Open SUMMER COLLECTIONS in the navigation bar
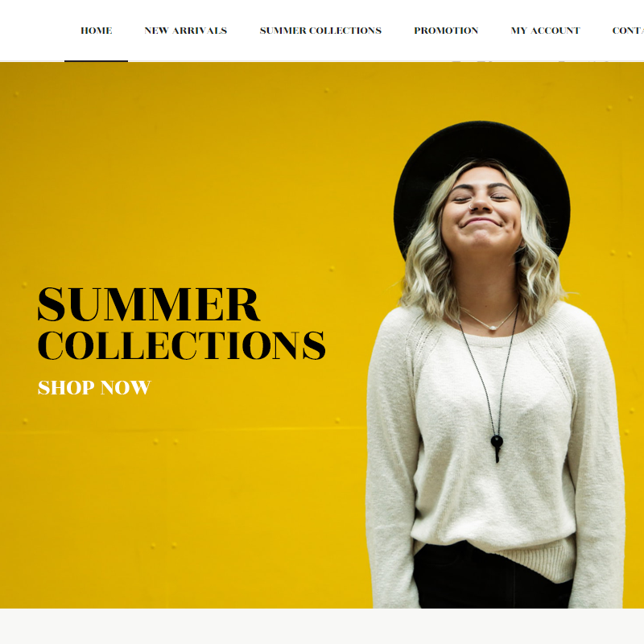Screen dimensions: 644x644 coord(320,31)
